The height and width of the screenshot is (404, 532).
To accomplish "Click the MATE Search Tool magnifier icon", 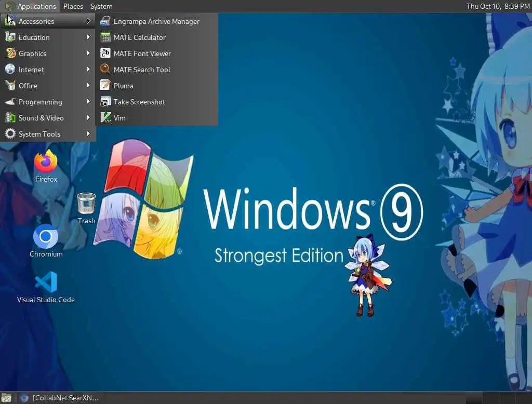I will click(105, 69).
